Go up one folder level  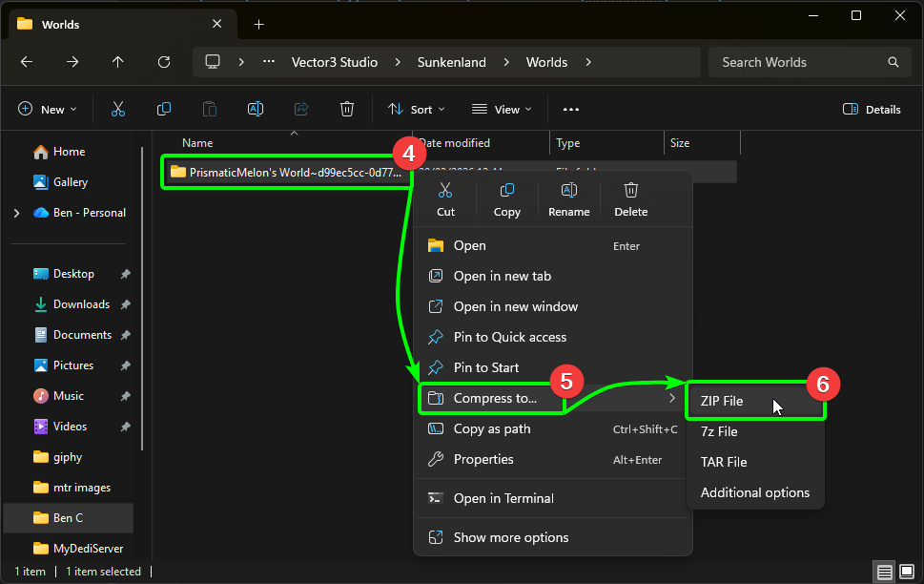pyautogui.click(x=118, y=62)
